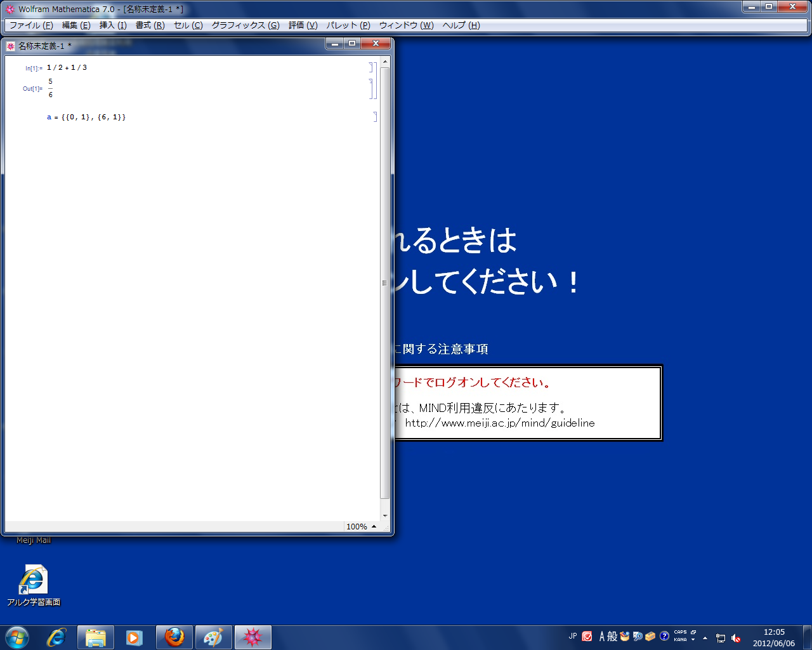Screen dimensions: 812x650
Task: Click the input cell 1/2+1/3
Action: tap(67, 67)
